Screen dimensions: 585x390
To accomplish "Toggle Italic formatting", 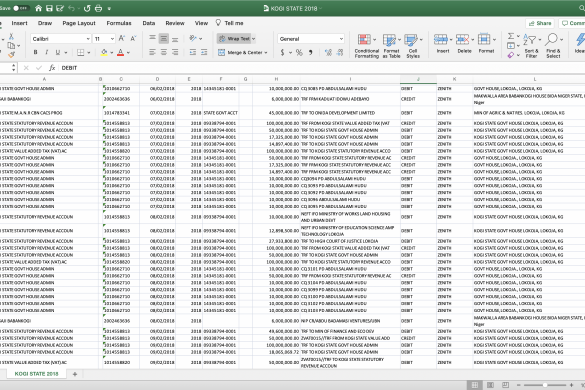I will point(47,53).
